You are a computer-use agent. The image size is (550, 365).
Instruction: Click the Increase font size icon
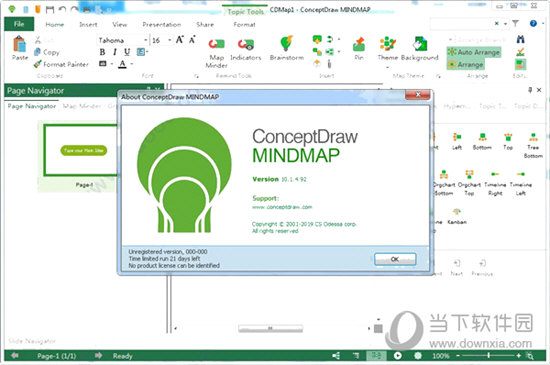(x=180, y=40)
